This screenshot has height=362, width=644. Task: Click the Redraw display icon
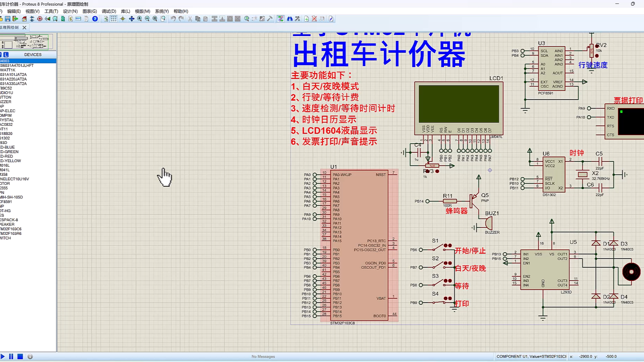pyautogui.click(x=106, y=19)
